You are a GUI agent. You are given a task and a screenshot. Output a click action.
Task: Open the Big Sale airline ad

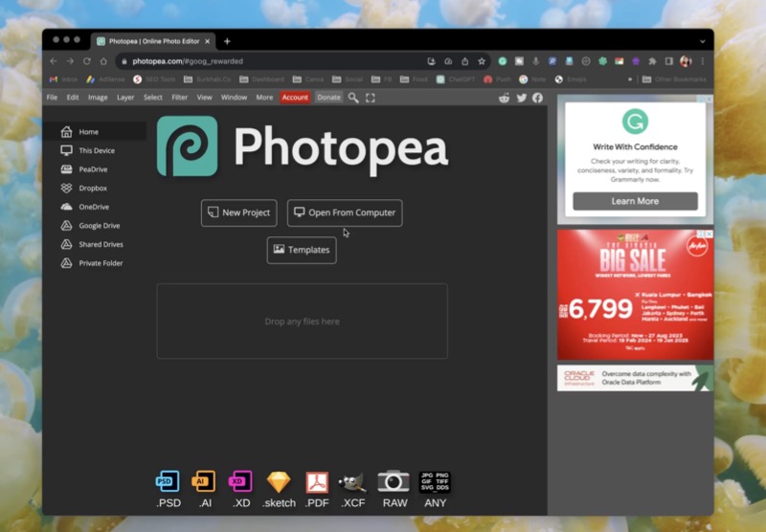pyautogui.click(x=635, y=295)
